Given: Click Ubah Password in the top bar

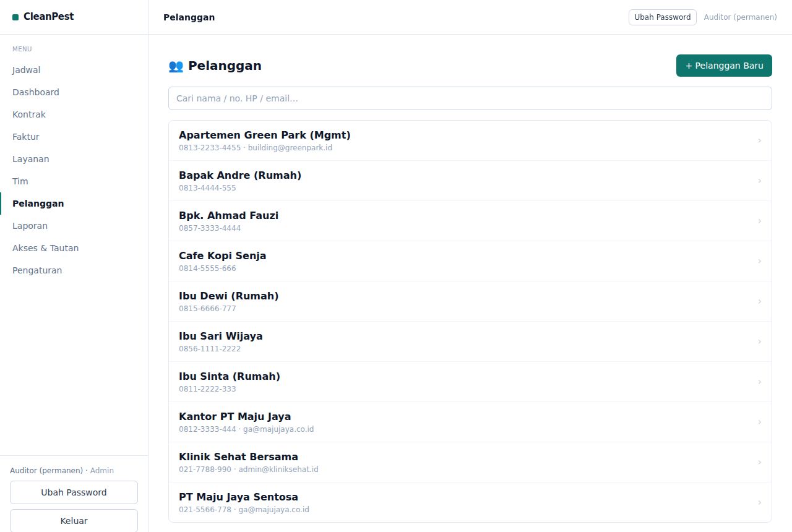Looking at the screenshot, I should point(663,17).
